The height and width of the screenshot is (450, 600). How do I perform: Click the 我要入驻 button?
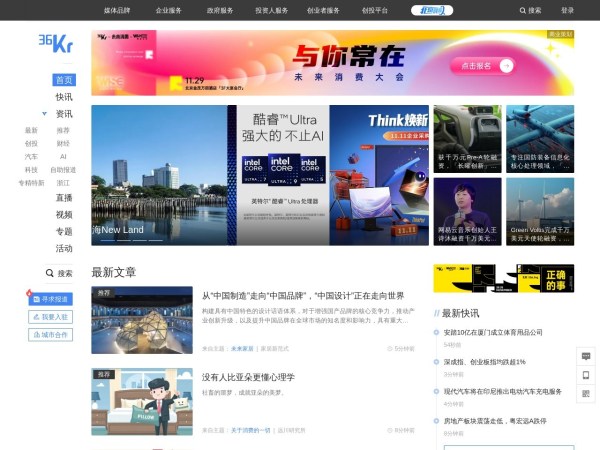pos(50,317)
